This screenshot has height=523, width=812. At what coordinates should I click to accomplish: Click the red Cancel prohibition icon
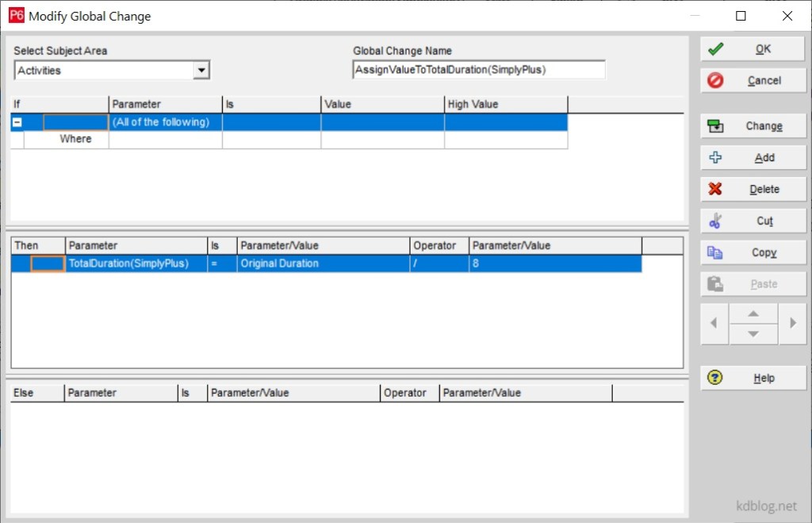[x=716, y=79]
